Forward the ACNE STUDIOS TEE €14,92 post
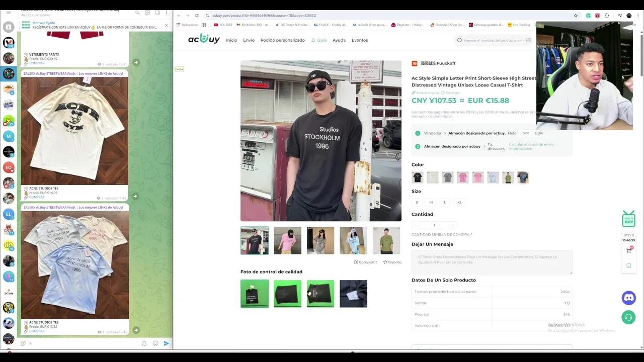 136,197
